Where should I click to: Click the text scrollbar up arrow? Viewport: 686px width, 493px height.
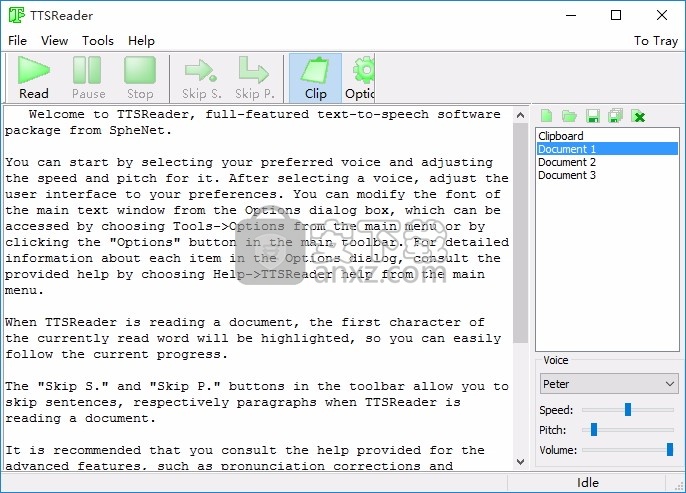point(520,115)
